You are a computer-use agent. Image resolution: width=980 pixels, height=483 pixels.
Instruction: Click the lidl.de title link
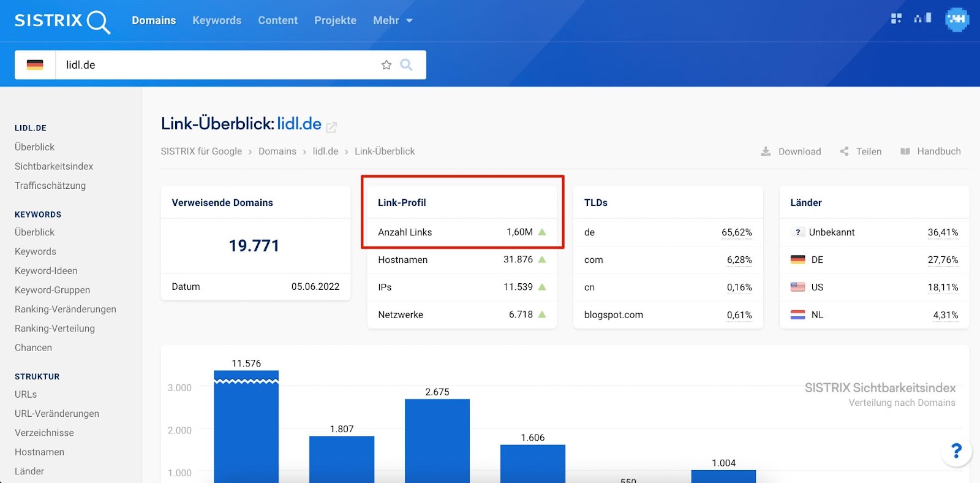(299, 124)
